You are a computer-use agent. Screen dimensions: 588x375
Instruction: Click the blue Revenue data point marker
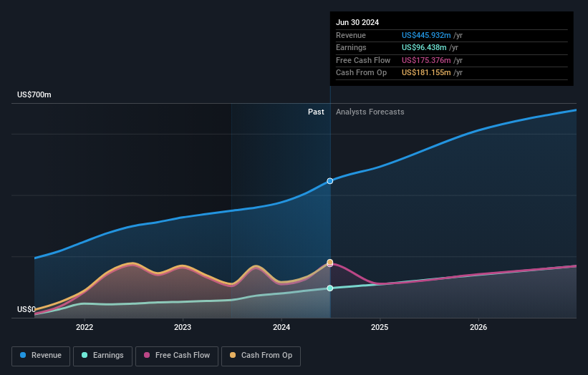(330, 181)
